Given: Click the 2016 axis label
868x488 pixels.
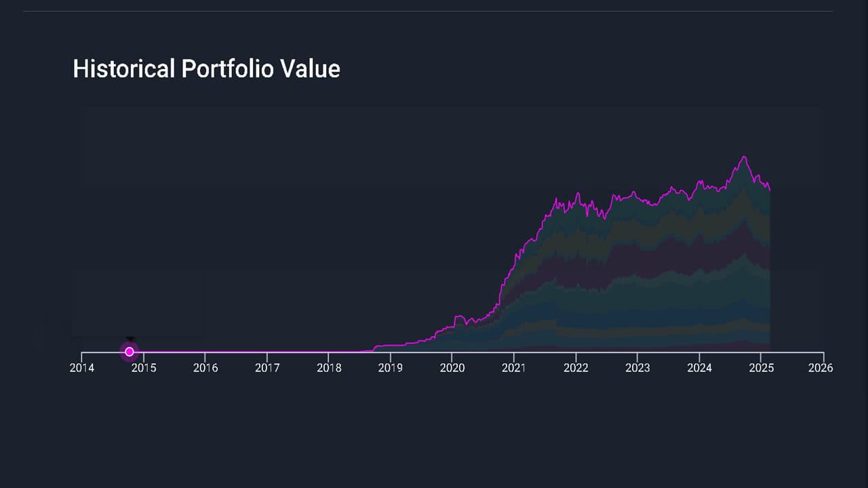Looking at the screenshot, I should (205, 368).
